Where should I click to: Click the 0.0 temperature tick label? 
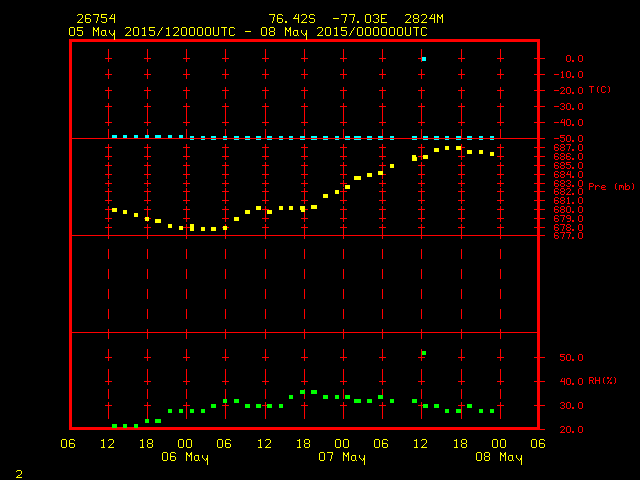click(x=574, y=59)
